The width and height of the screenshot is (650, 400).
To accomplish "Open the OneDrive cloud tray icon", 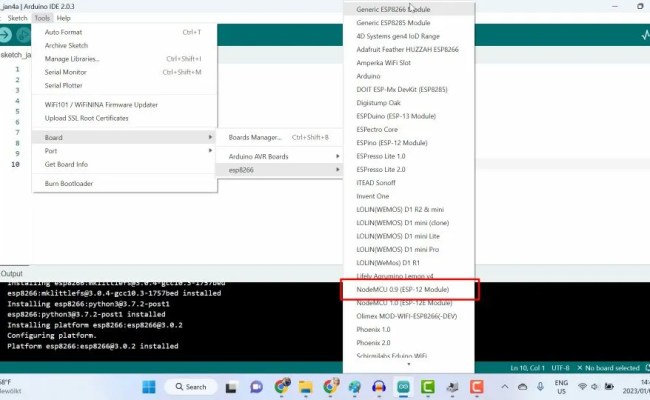I will (x=522, y=387).
